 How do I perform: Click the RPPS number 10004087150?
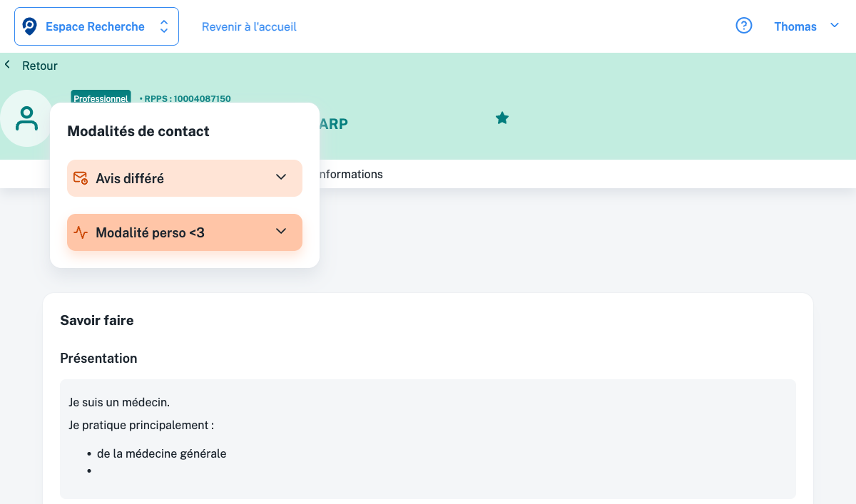point(187,98)
